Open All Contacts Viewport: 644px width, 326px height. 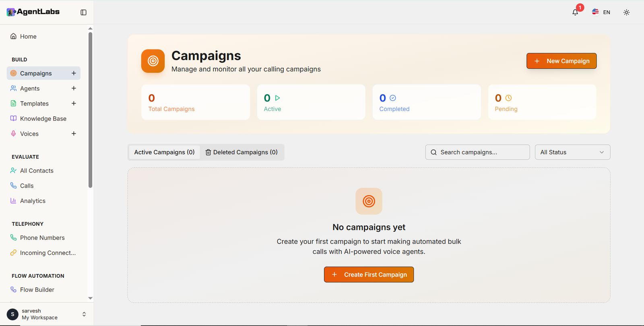coord(43,171)
